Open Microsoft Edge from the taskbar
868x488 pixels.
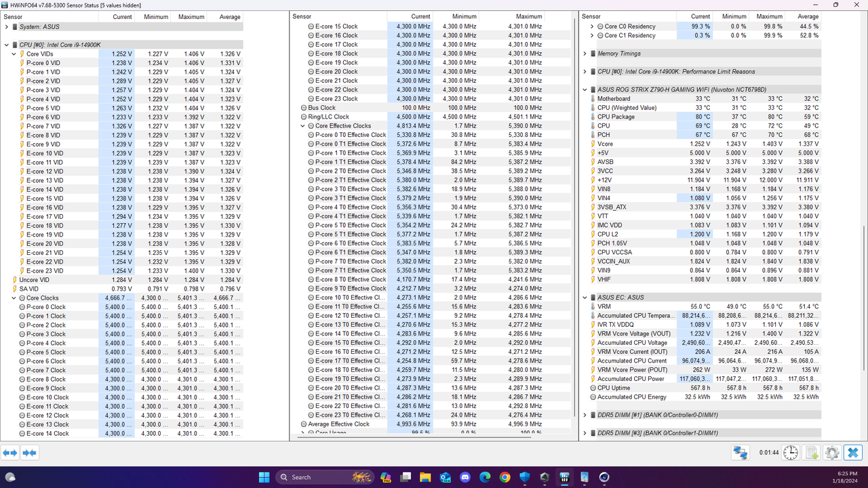click(485, 477)
